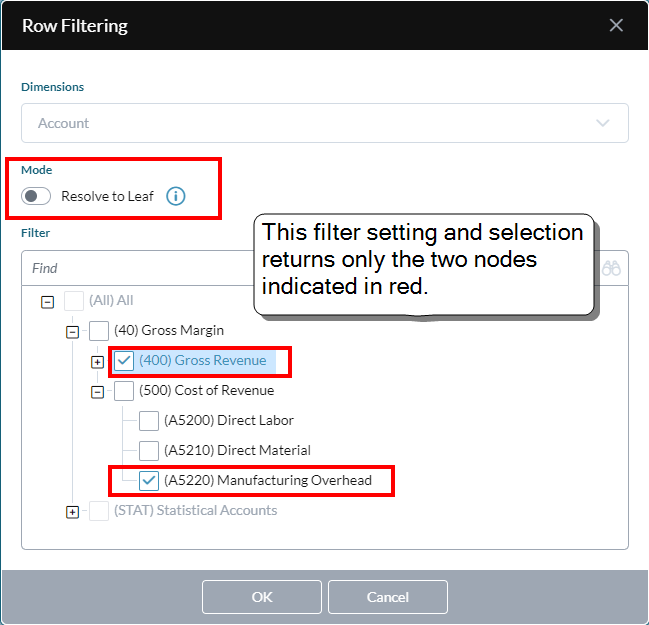
Task: Open the Account dimensions dropdown
Action: click(x=325, y=123)
